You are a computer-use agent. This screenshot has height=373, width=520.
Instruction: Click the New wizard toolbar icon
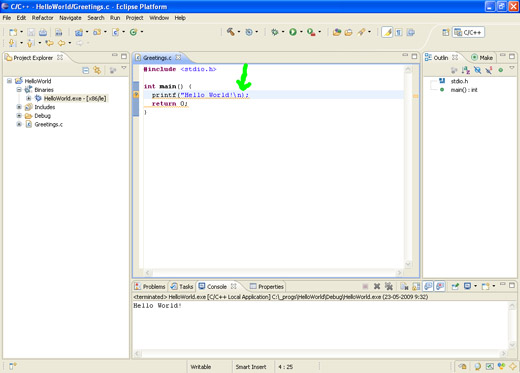13,32
